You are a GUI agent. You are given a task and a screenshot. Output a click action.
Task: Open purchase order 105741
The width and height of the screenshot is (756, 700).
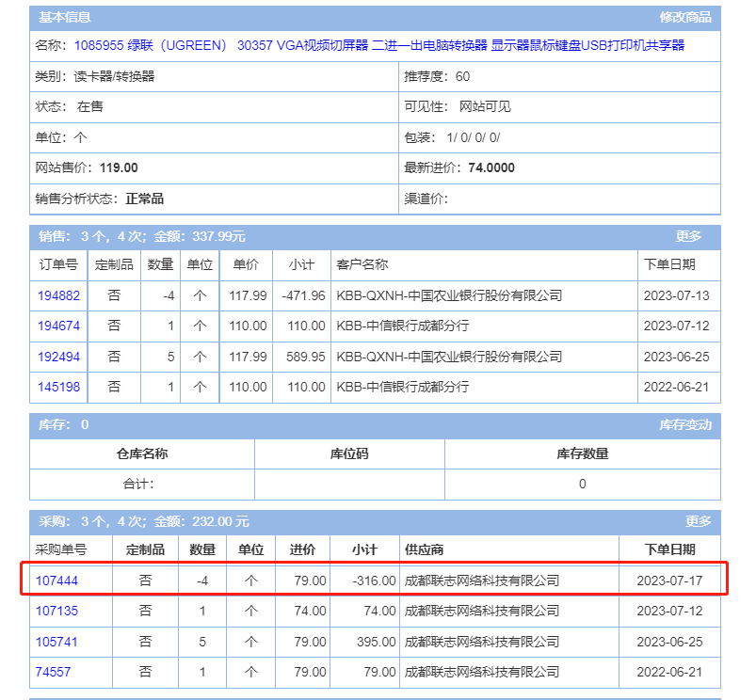pyautogui.click(x=56, y=642)
